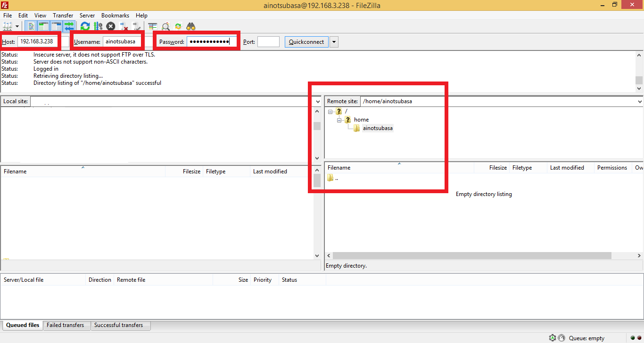
Task: Click 'Empty directory listing' text
Action: coord(484,194)
